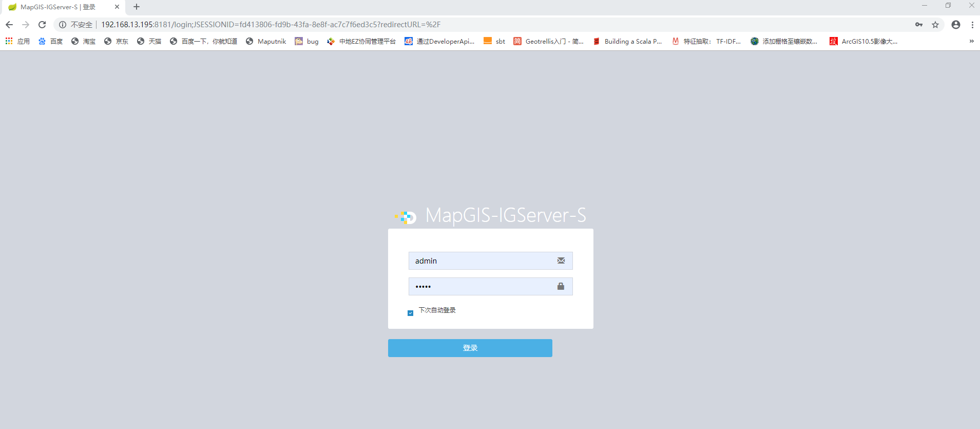Open 中地EZ协同管理平台 bookmark
Image resolution: width=980 pixels, height=429 pixels.
(x=361, y=41)
